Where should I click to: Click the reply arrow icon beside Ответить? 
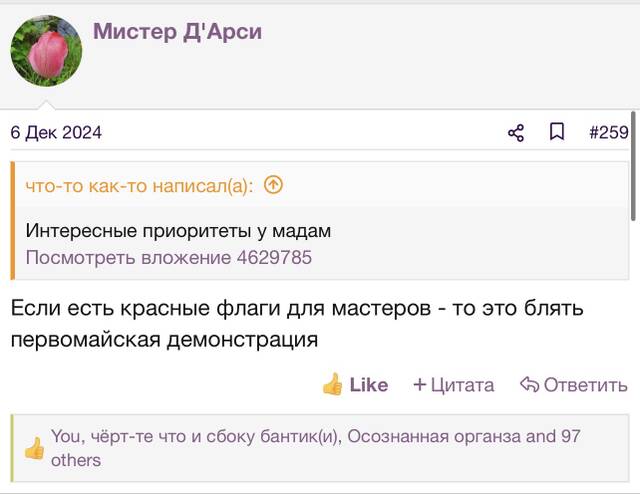click(529, 385)
